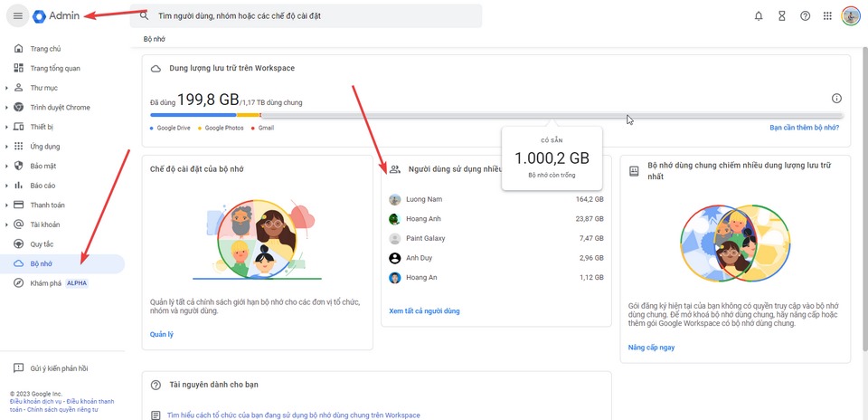
Task: Open Trang chủ in the sidebar
Action: click(x=45, y=49)
